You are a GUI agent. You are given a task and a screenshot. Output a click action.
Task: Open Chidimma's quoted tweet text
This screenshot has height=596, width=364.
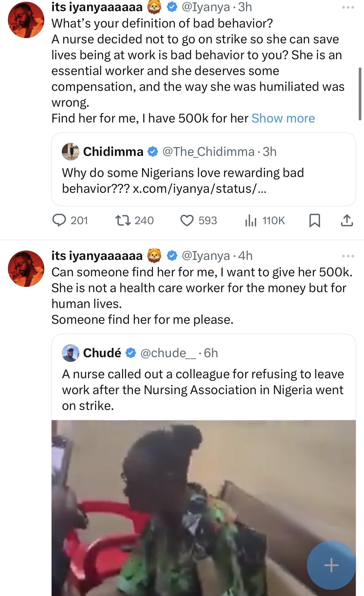[x=183, y=180]
